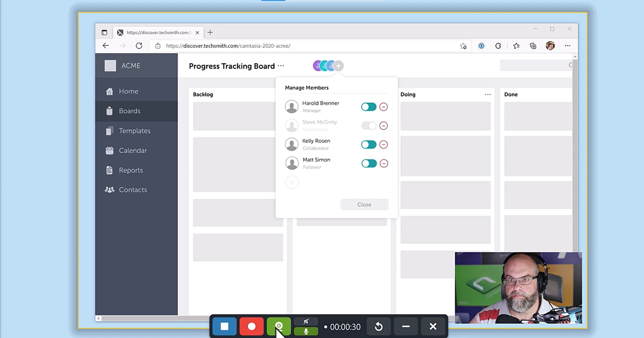This screenshot has height=338, width=644.
Task: Click Harold Brenner's avatar
Action: click(292, 107)
